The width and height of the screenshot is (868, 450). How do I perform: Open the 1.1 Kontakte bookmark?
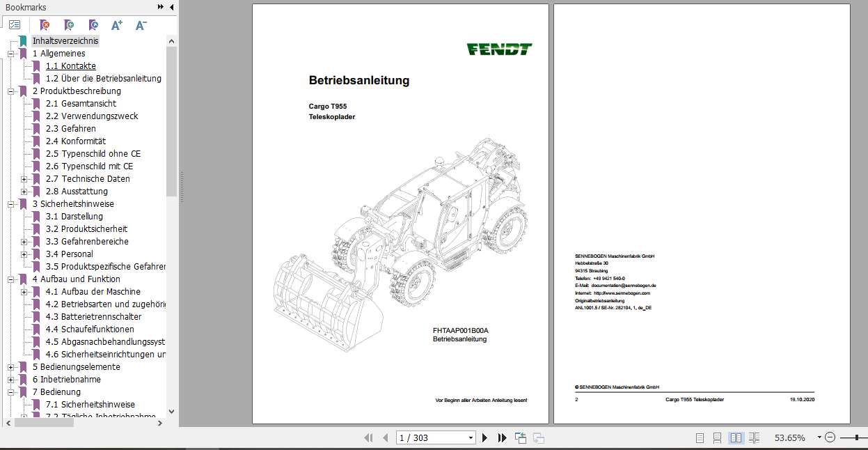coord(71,66)
